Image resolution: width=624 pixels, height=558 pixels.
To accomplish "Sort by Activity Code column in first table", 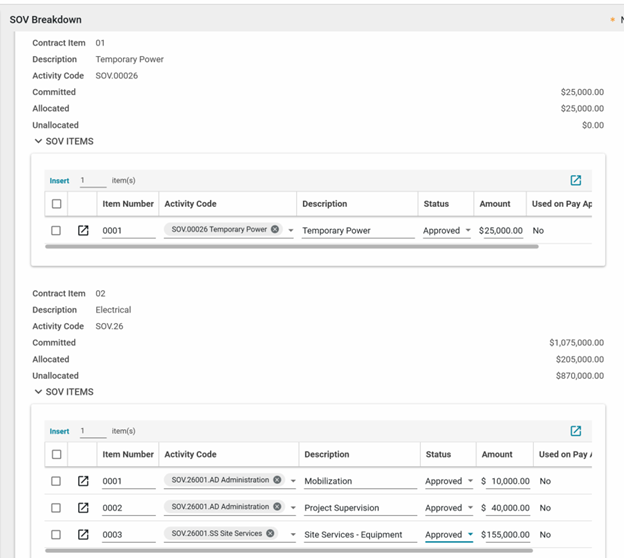I will point(190,204).
